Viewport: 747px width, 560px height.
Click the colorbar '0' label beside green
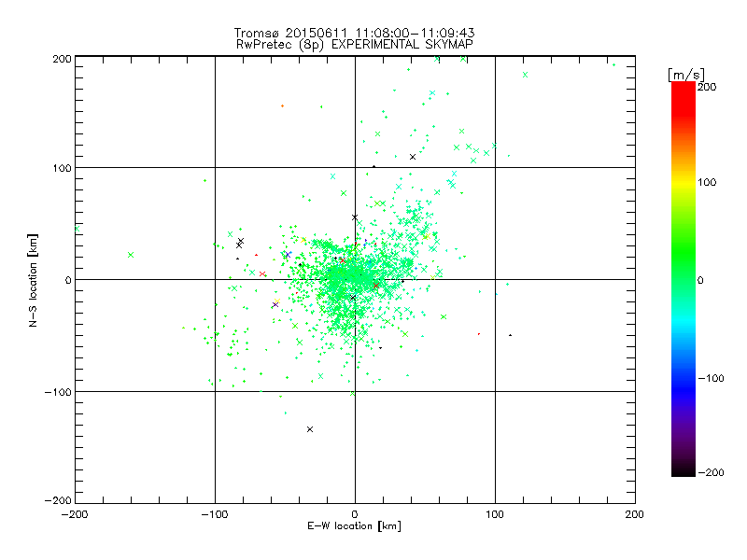(x=700, y=280)
